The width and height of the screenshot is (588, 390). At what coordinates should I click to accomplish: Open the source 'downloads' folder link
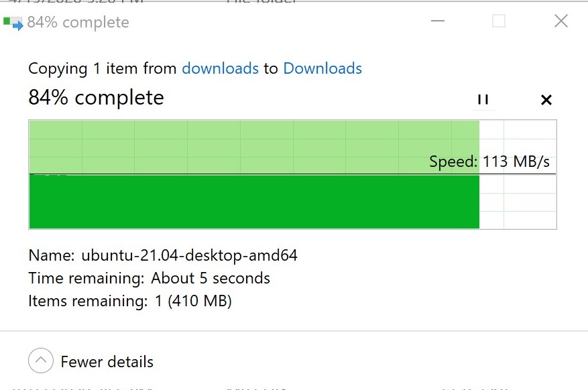pyautogui.click(x=220, y=68)
